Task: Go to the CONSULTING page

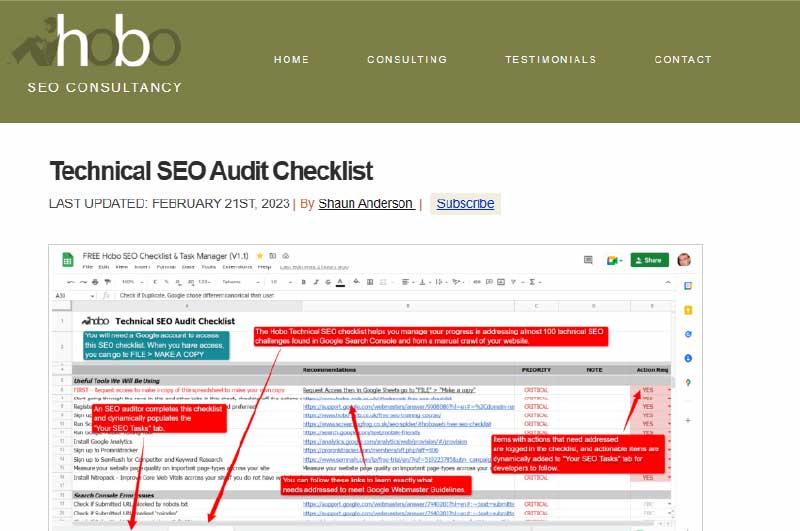Action: point(407,60)
